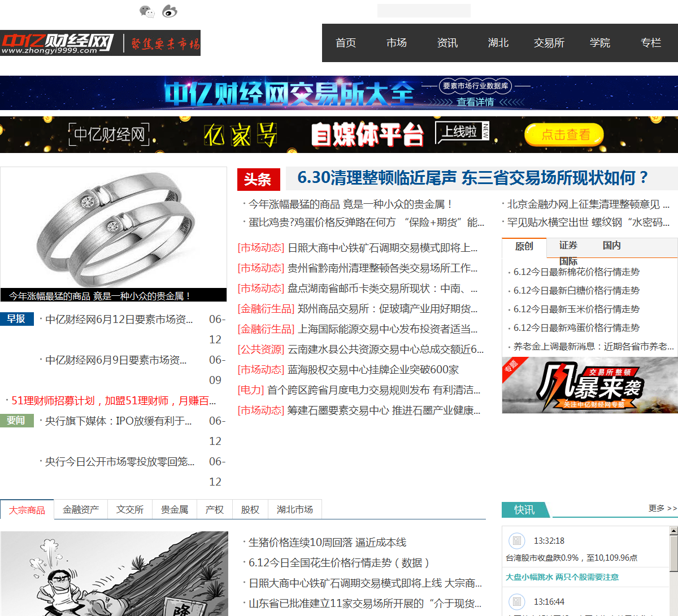Switch to 证券 tab
This screenshot has height=616, width=678.
[x=568, y=245]
